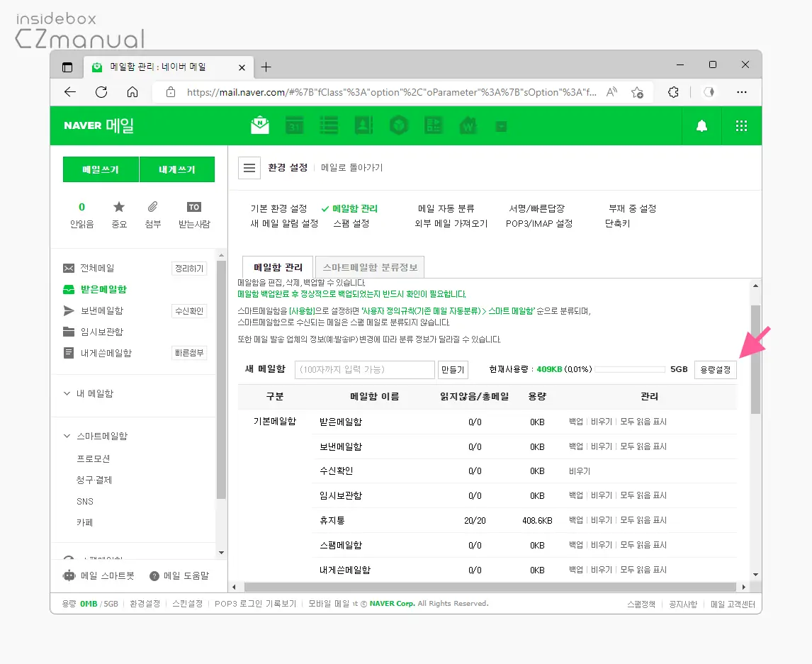Click the 새 메일함 name input field
The height and width of the screenshot is (664, 812).
click(365, 369)
